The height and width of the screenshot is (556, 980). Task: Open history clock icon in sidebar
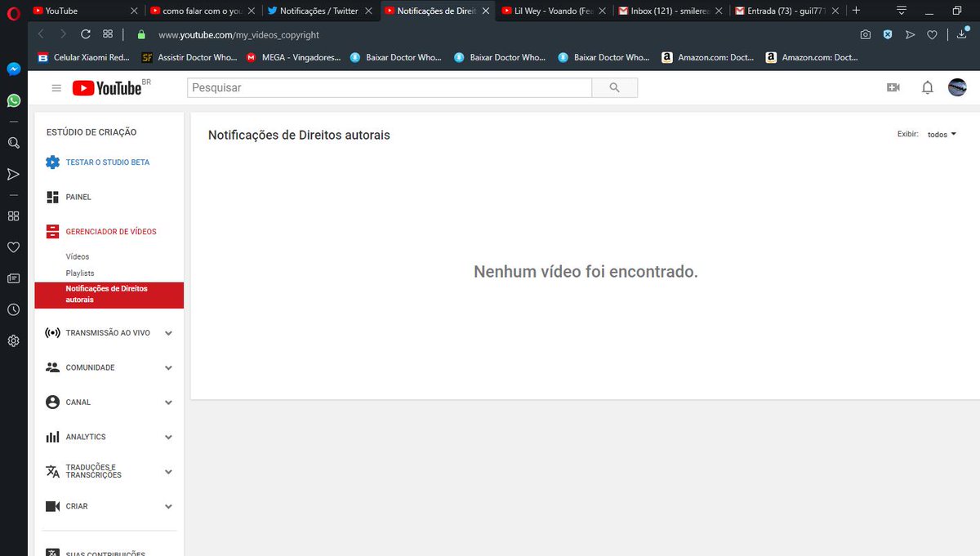pos(13,309)
